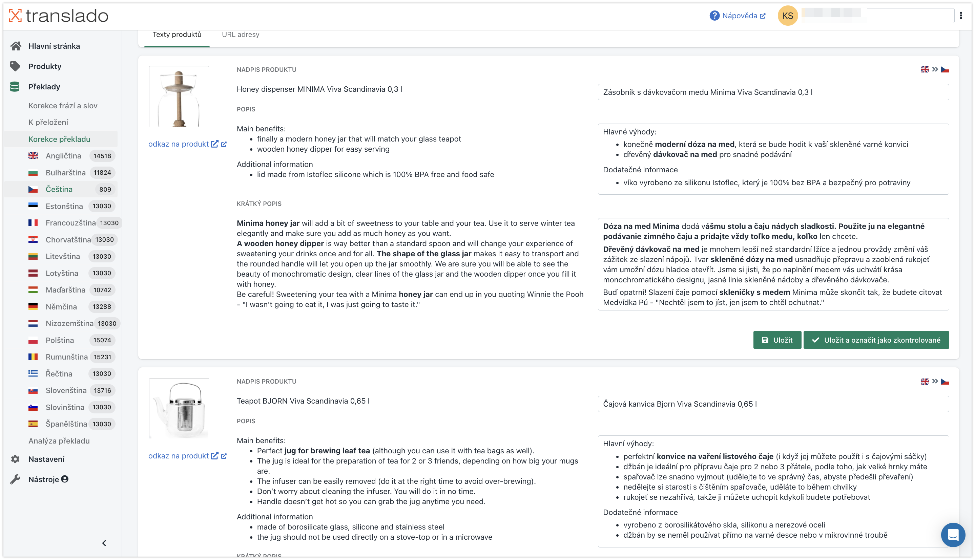Screen dimensions: 975x560
Task: Click the home icon in sidebar
Action: (15, 46)
